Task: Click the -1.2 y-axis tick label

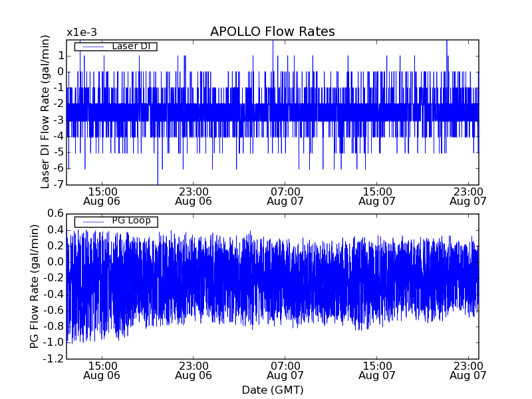Action: tap(53, 359)
